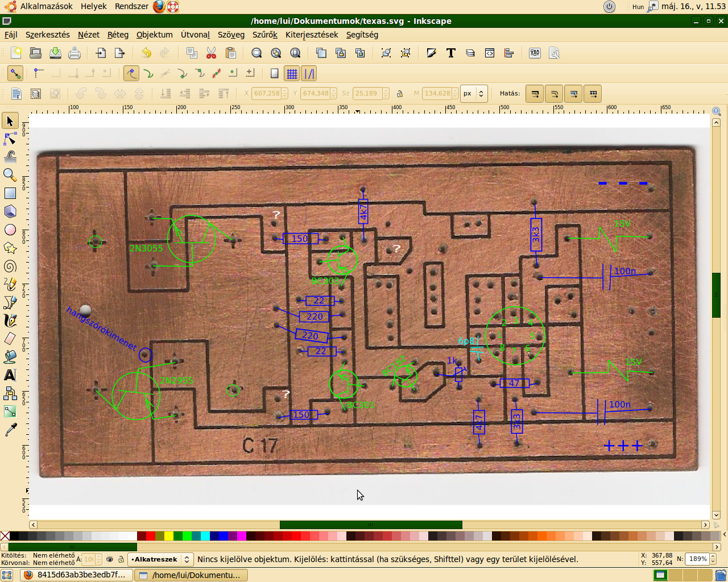Click the zoom percentage stepper

712,559
